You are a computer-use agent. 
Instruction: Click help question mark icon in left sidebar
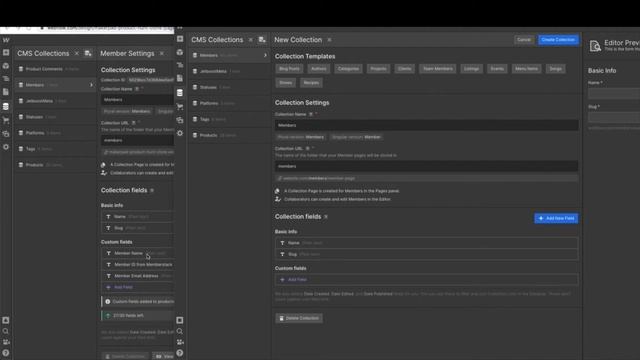(x=6, y=353)
